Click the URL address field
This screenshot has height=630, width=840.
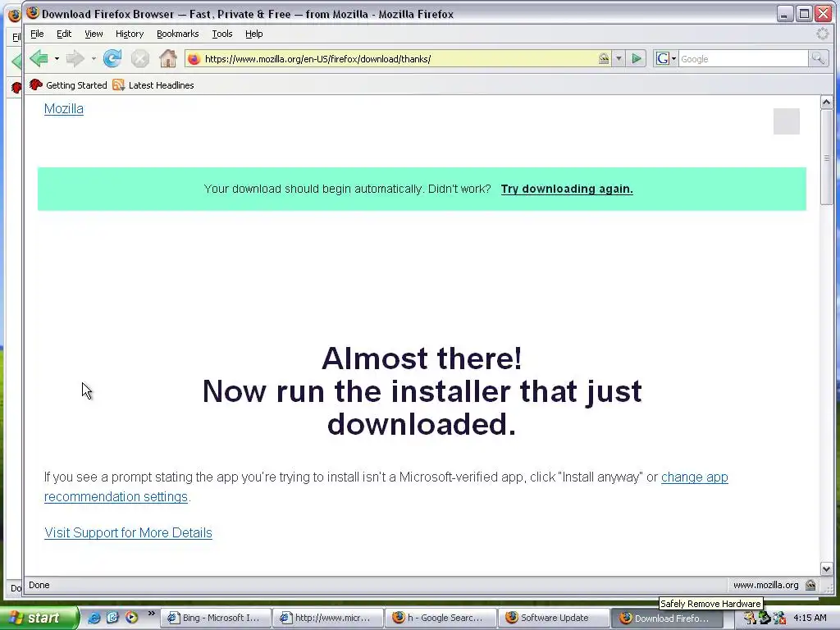tap(399, 59)
